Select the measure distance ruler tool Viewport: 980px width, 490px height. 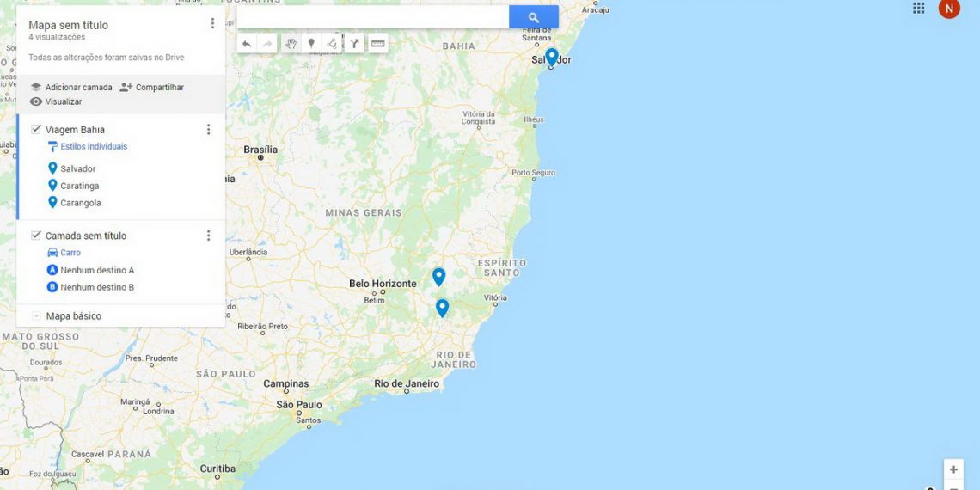(377, 43)
